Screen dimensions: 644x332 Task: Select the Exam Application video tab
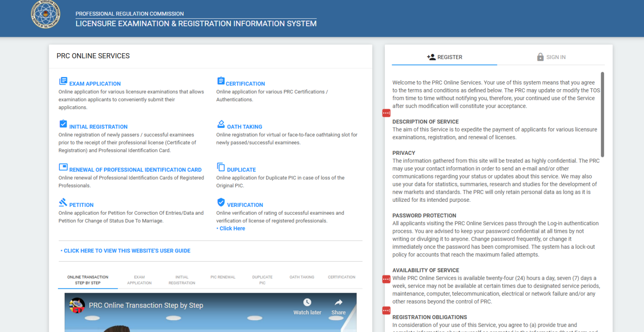coord(139,280)
